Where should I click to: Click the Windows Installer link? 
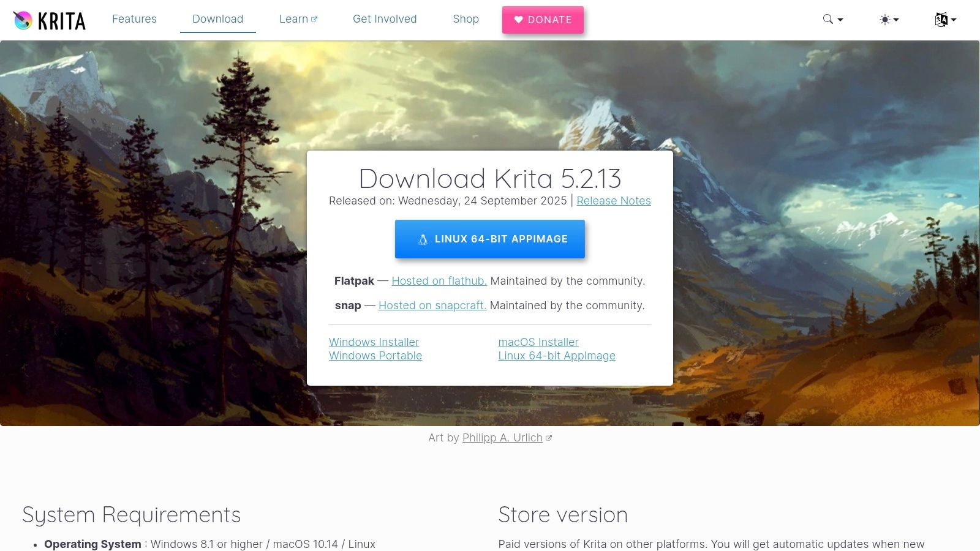coord(374,342)
